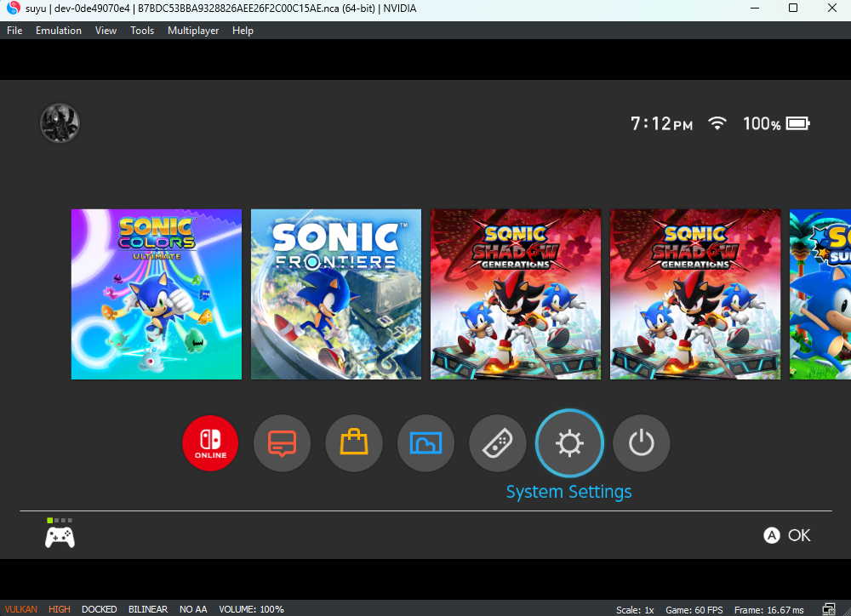The height and width of the screenshot is (616, 851).
Task: Toggle the DOCKED mode button
Action: click(100, 609)
